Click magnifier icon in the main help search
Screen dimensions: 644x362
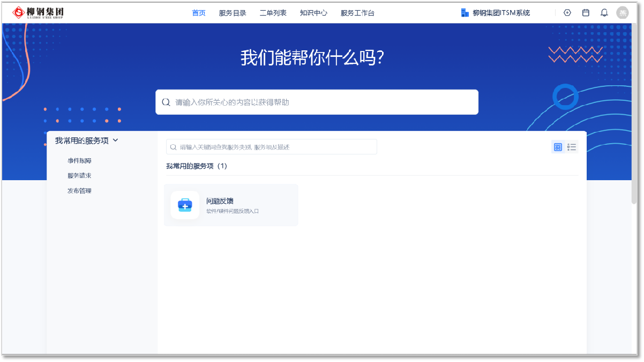(166, 102)
